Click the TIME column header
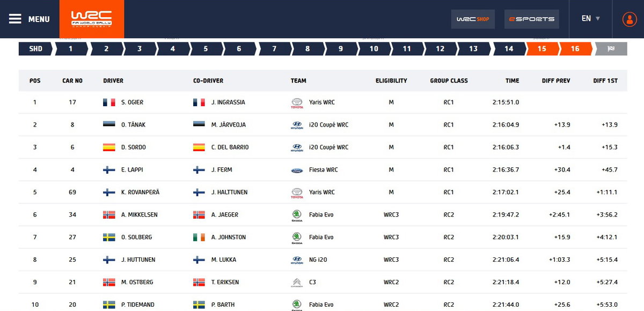Viewport: 644px width, 311px height. tap(512, 81)
